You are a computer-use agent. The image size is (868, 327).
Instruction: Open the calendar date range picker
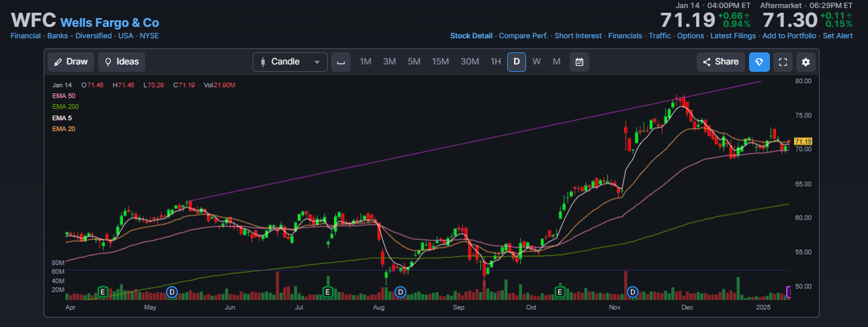click(x=579, y=62)
